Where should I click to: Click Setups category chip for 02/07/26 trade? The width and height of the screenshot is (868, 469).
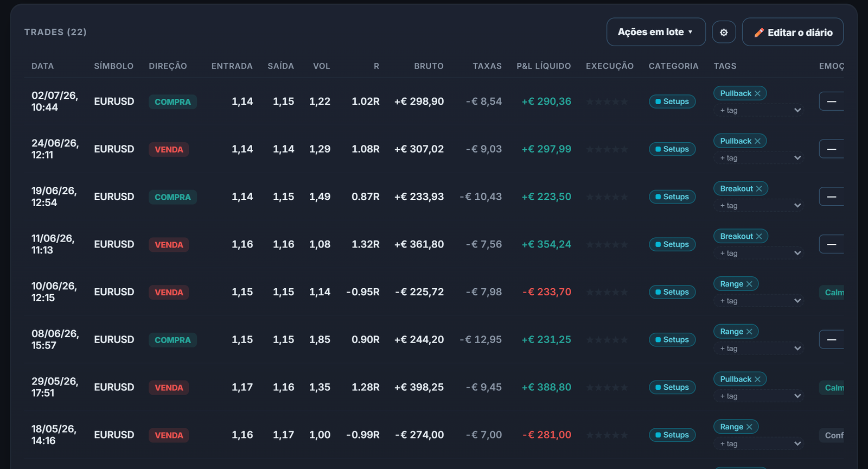coord(672,102)
